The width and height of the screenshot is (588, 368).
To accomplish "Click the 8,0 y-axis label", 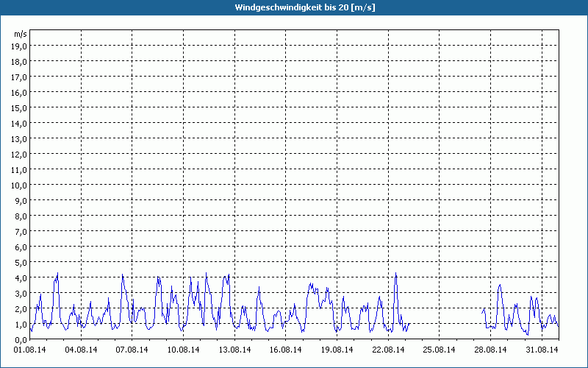I will tap(21, 216).
